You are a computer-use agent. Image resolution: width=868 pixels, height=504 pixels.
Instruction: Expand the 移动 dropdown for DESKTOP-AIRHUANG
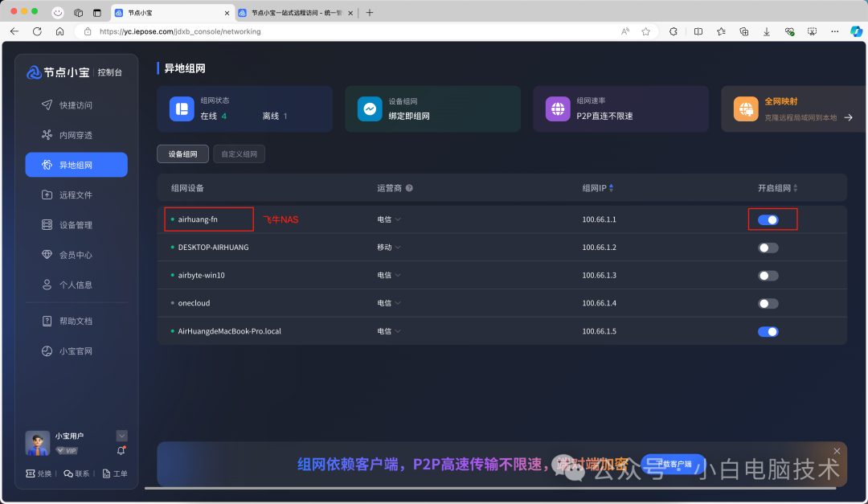tap(388, 247)
